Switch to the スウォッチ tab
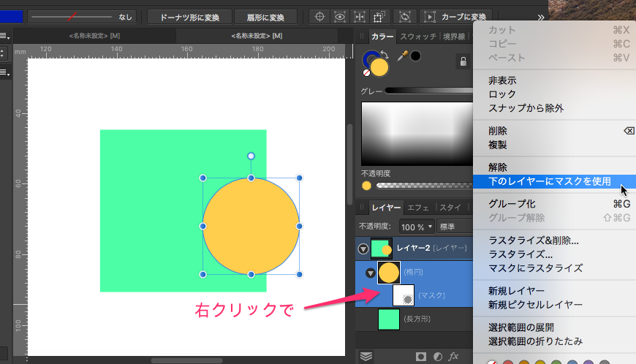636x364 pixels. [x=419, y=37]
